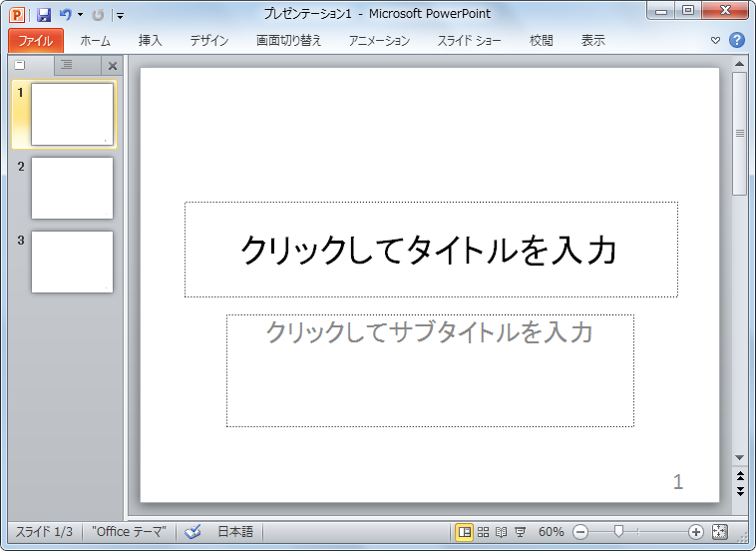This screenshot has width=756, height=551.
Task: Switch to the ホーム ribbon tab
Action: (x=95, y=41)
